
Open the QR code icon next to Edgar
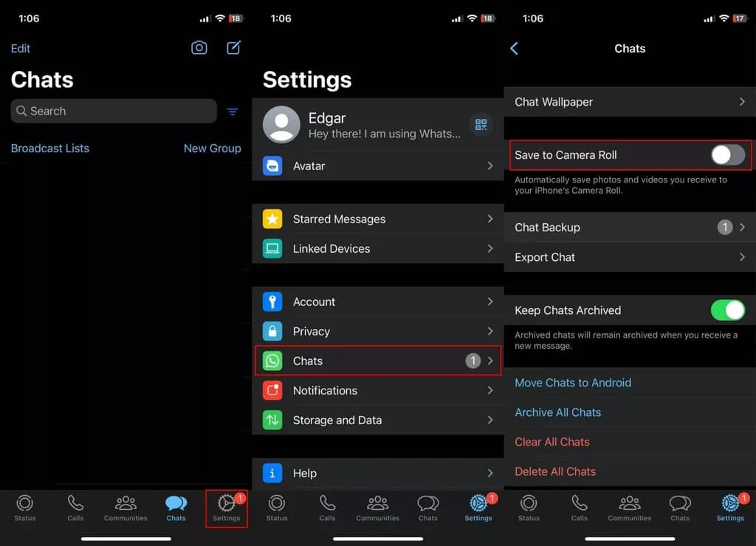click(x=481, y=124)
